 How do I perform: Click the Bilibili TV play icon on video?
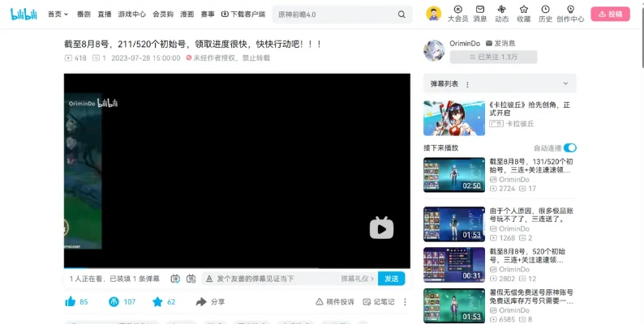click(381, 228)
